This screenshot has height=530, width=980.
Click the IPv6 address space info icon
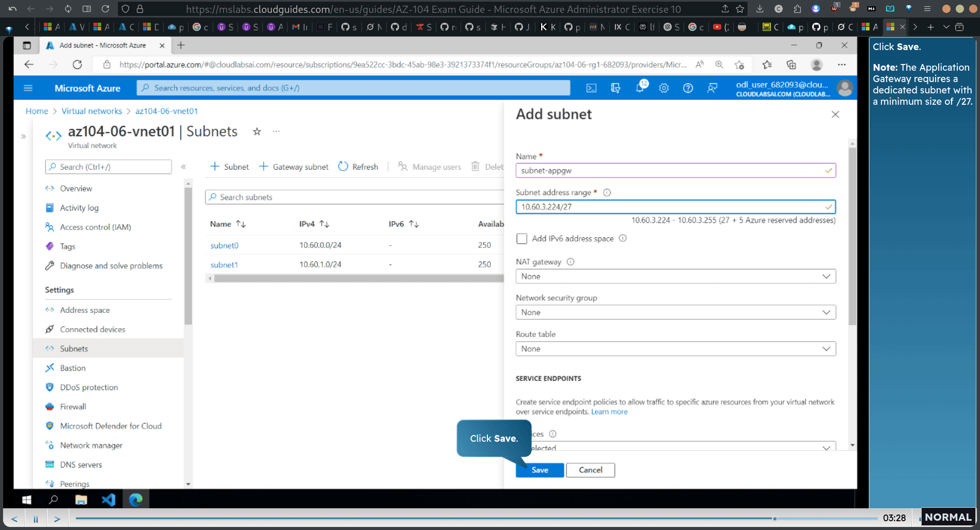[x=623, y=238]
